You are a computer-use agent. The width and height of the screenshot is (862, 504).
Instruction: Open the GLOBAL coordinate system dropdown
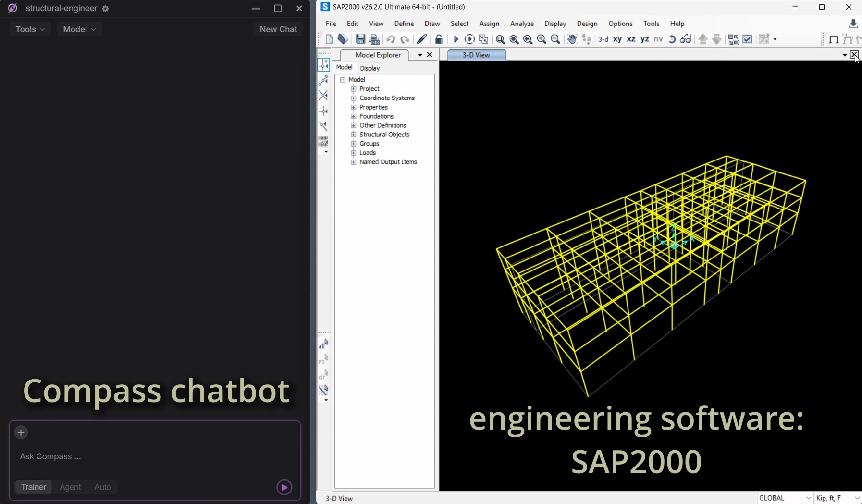(786, 498)
